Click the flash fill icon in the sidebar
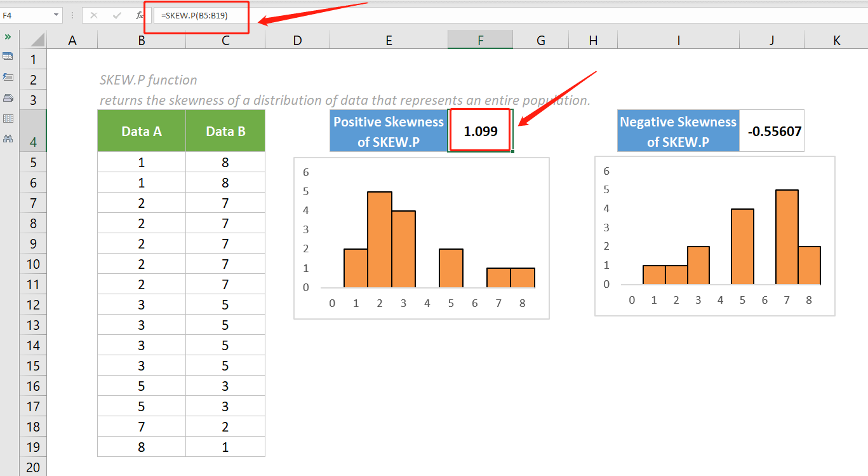This screenshot has height=476, width=868. [x=8, y=77]
